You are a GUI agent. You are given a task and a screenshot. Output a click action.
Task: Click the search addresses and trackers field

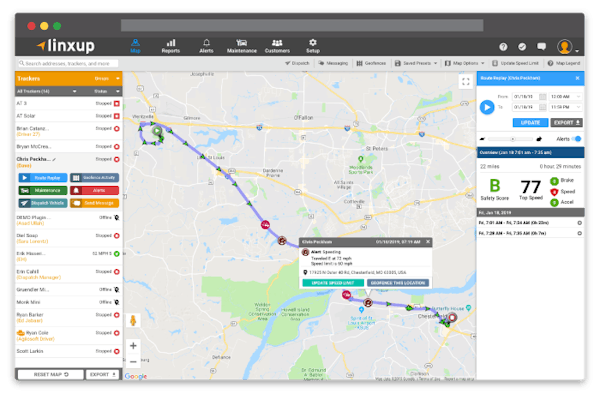point(68,63)
